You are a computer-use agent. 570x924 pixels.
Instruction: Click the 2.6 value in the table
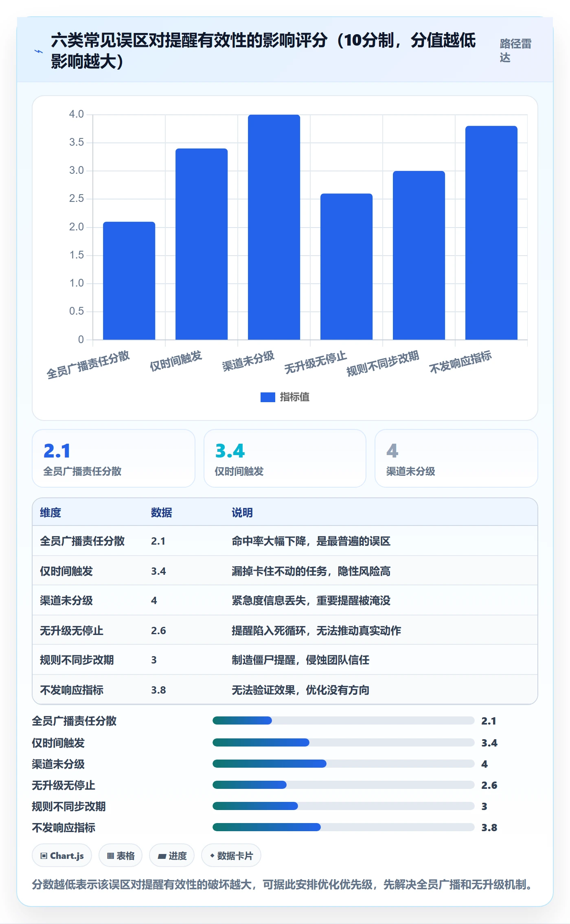pyautogui.click(x=158, y=631)
